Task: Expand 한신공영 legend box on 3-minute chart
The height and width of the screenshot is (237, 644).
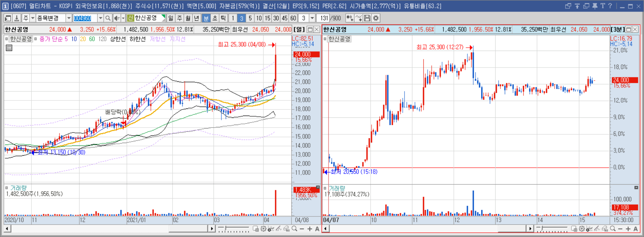Action: click(325, 39)
